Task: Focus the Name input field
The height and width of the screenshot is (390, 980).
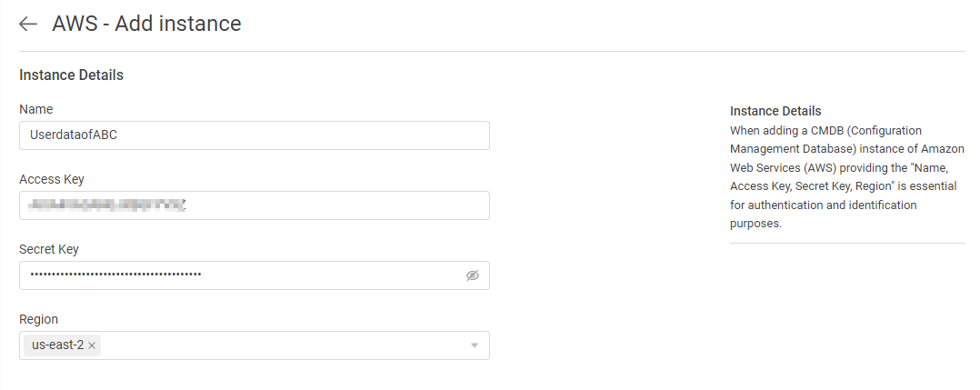Action: [x=255, y=135]
